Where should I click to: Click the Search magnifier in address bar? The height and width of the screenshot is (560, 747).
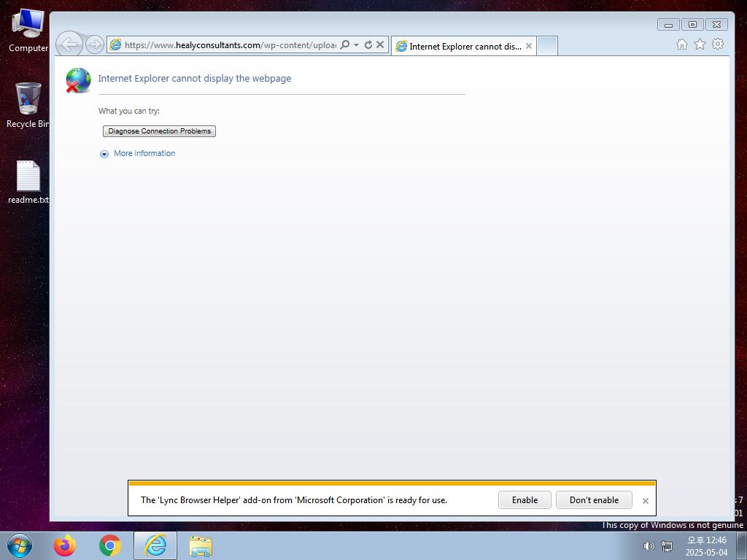[x=345, y=44]
